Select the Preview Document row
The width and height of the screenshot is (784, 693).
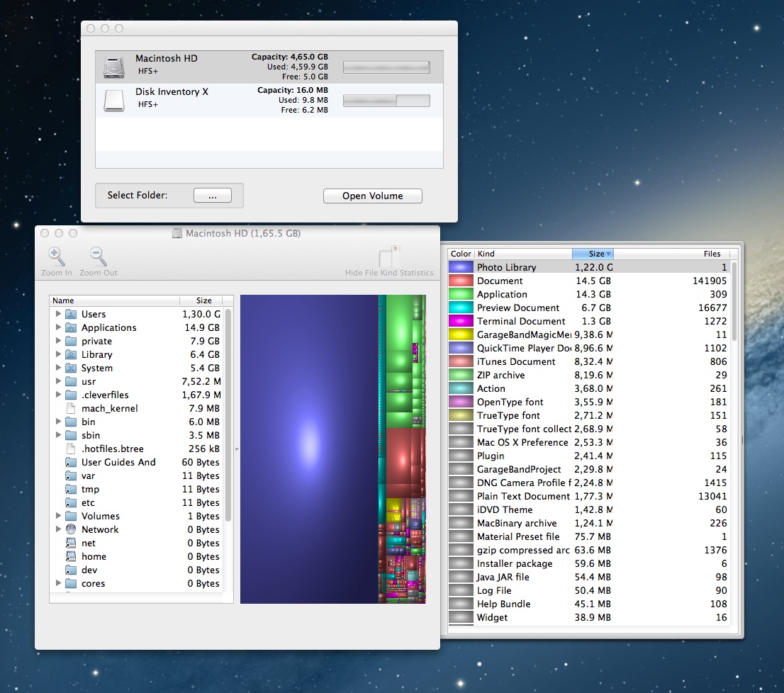point(588,308)
